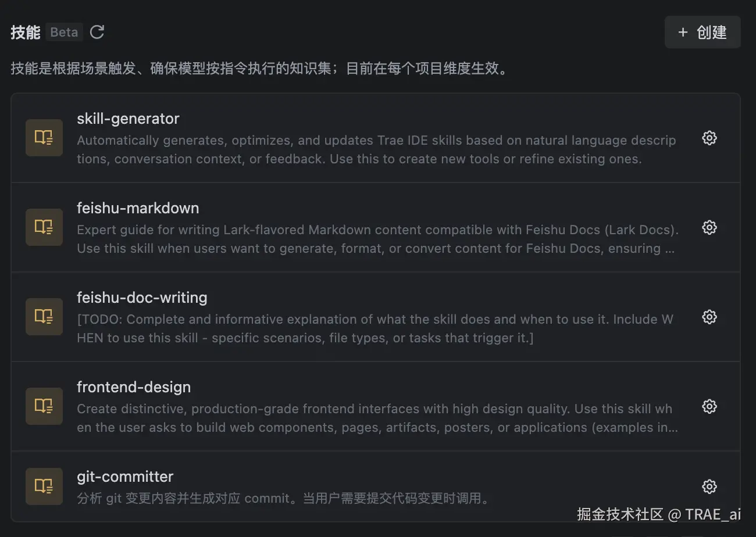
Task: Click the skill-generator description text
Action: tap(376, 149)
